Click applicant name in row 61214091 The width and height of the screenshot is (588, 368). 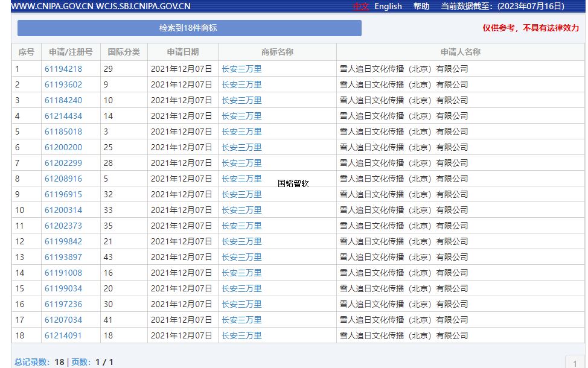(x=404, y=336)
